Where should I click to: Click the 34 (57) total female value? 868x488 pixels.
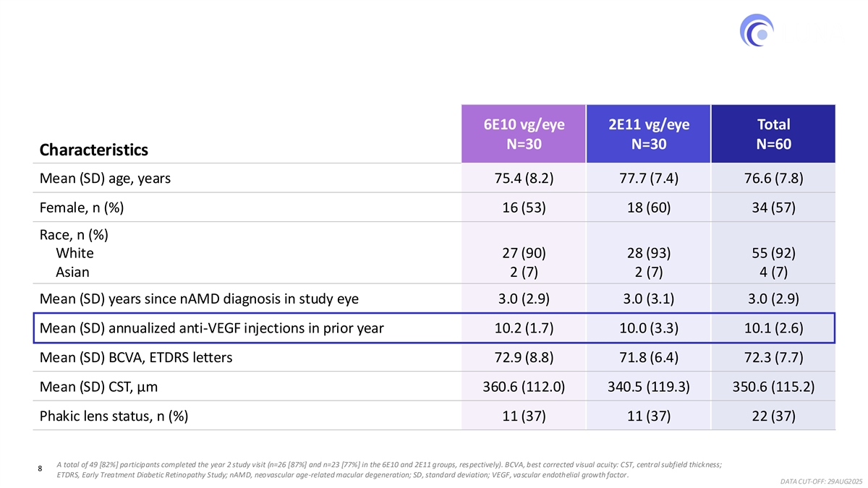773,208
